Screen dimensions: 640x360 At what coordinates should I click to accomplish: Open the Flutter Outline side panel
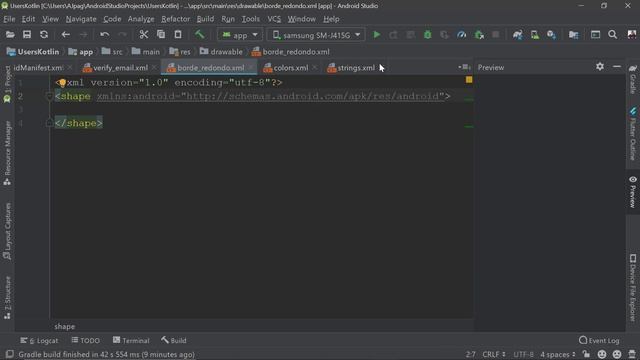coord(633,134)
